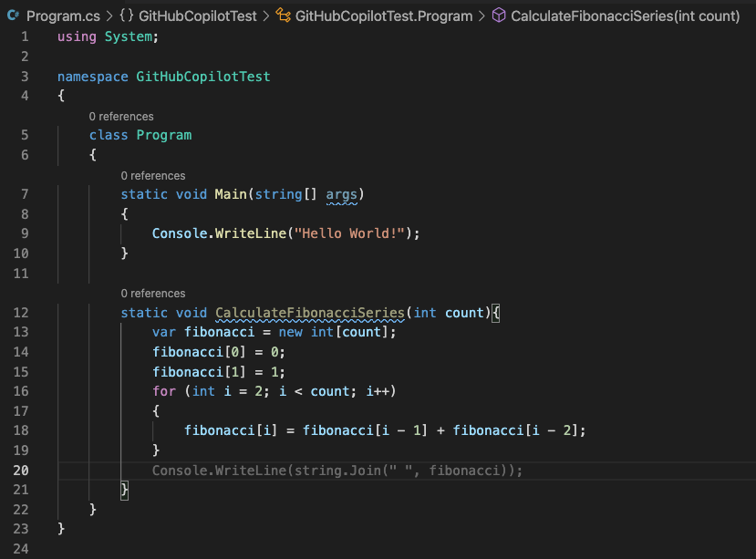Click line number 20 in gutter
The height and width of the screenshot is (559, 756).
(x=21, y=471)
